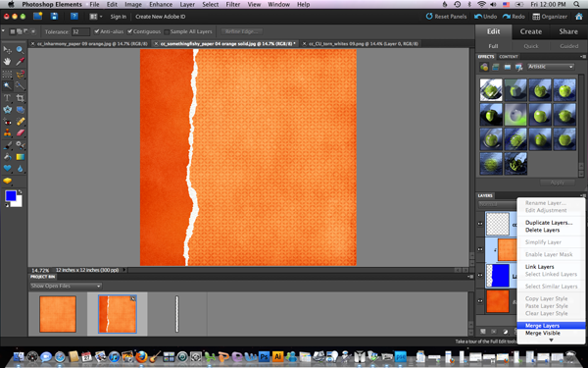Open the Project Bin panel options menu
The image size is (588, 368).
pyautogui.click(x=470, y=277)
